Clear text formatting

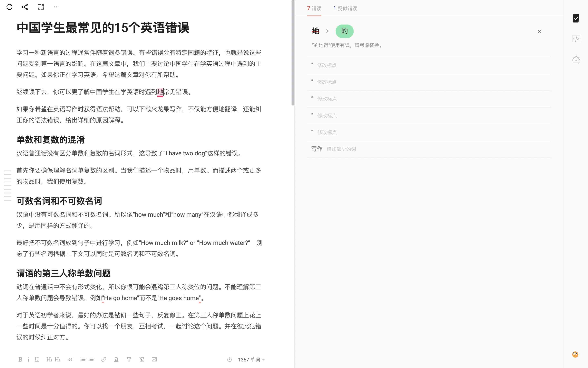142,359
